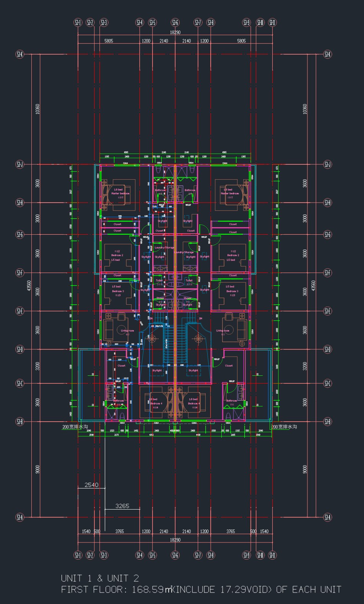Screen dimensions: 364x604
Task: Select the 'FIRST FLOOR: 168.59' area caption line
Action: coord(201,589)
